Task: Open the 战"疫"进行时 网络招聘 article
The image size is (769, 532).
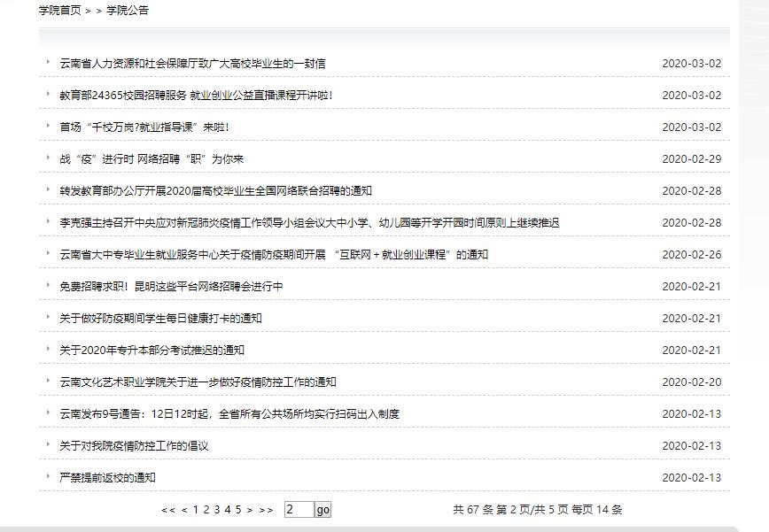Action: click(x=151, y=159)
